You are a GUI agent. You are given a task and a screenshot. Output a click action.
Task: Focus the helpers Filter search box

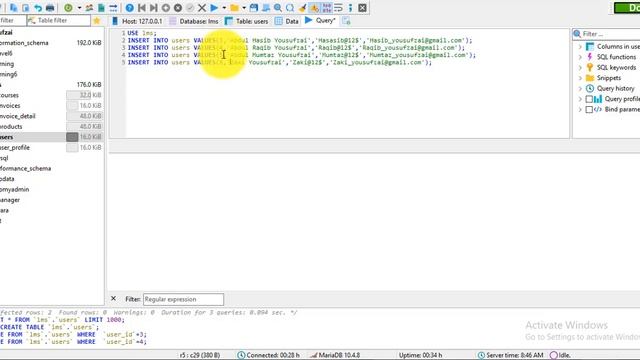[607, 34]
